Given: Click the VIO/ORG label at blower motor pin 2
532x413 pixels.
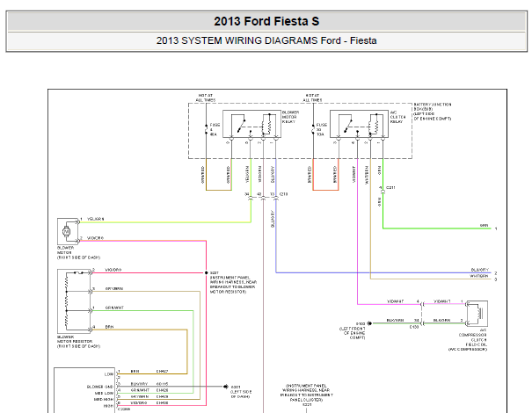Looking at the screenshot, I should pos(96,238).
